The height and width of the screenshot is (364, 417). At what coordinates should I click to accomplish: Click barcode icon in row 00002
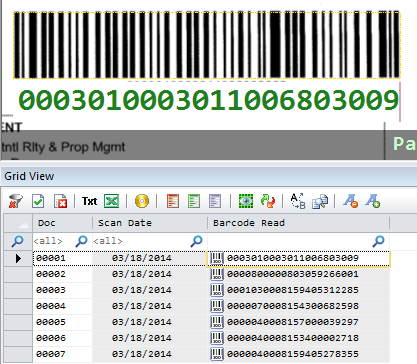tap(217, 274)
